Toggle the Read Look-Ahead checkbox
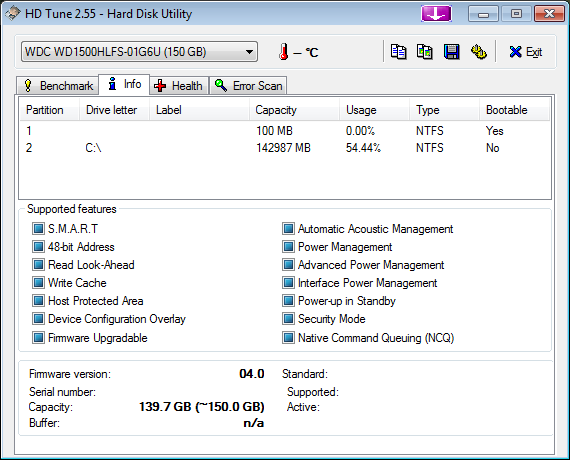This screenshot has width=570, height=460. pos(38,264)
